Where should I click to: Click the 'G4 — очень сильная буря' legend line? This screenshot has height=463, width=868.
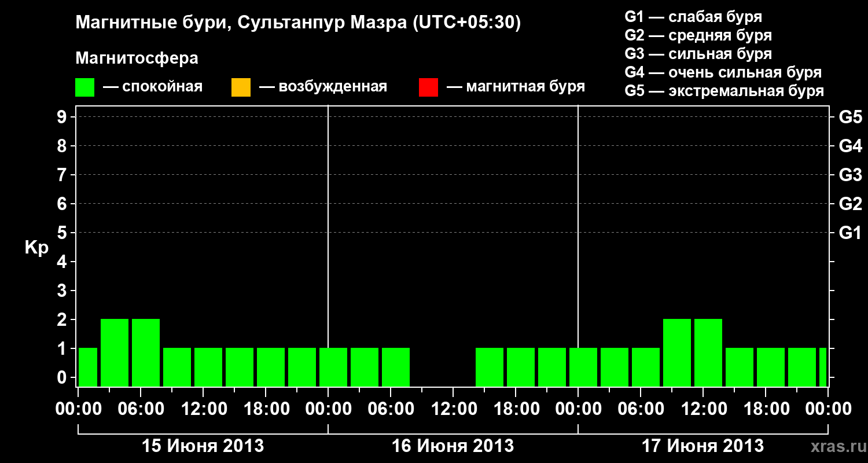point(723,72)
